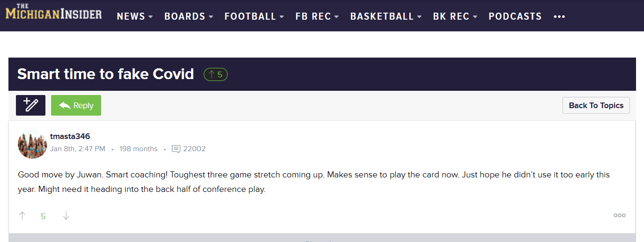Go to Podcasts page
Screen dimensions: 644x242
tap(515, 16)
